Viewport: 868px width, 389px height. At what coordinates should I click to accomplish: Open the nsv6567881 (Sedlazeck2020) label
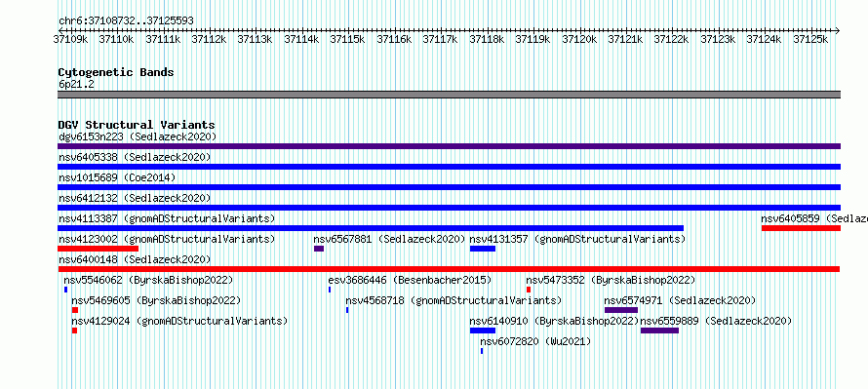click(390, 239)
